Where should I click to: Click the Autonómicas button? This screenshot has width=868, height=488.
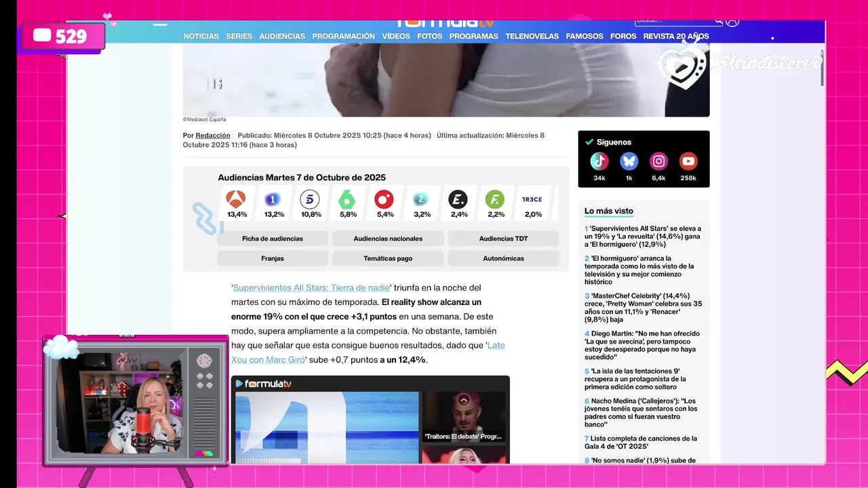click(503, 258)
